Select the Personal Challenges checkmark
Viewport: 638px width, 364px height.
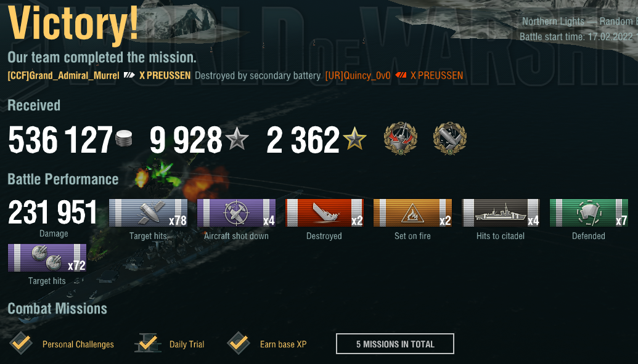point(21,343)
